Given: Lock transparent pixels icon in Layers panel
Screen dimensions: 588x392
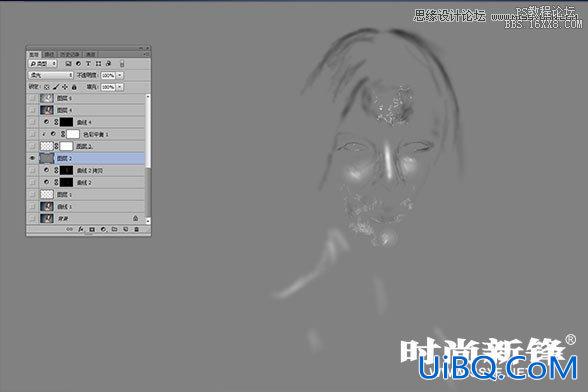Looking at the screenshot, I should (x=46, y=87).
